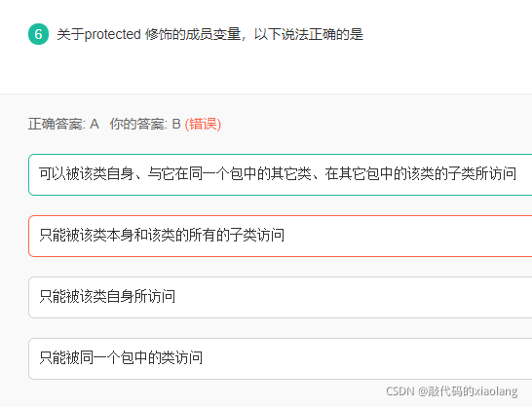Screen dimensions: 532x407
Task: Click the red (错误) indicator
Action: point(203,124)
